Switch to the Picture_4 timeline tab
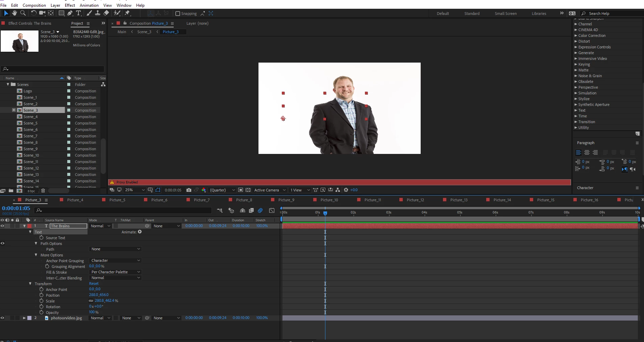Image resolution: width=644 pixels, height=342 pixels. click(75, 200)
